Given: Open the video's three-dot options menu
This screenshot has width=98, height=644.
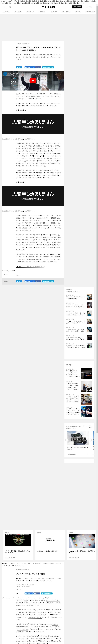Looking at the screenshot, I should coord(61,74).
